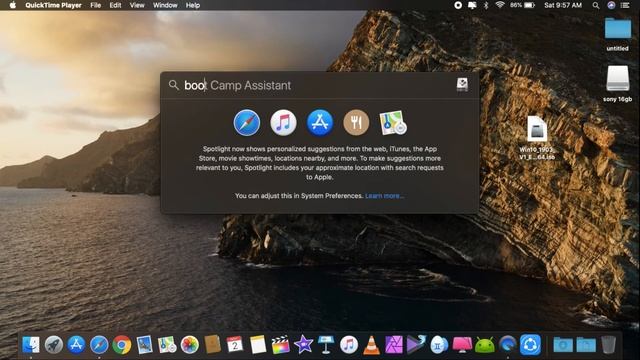The image size is (640, 360).
Task: Open the Help menu
Action: [193, 5]
